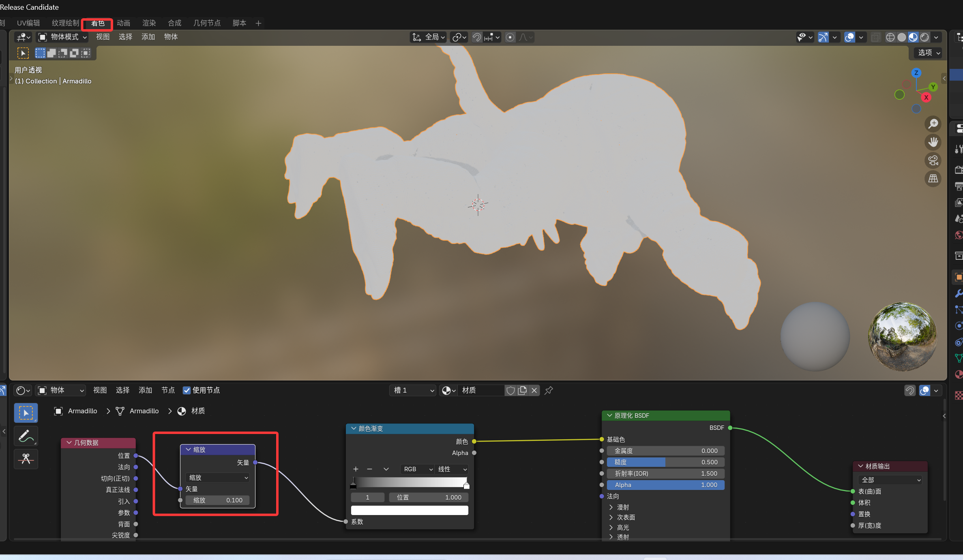Switch to 几何节点 workspace tab
Image resolution: width=963 pixels, height=560 pixels.
tap(207, 23)
